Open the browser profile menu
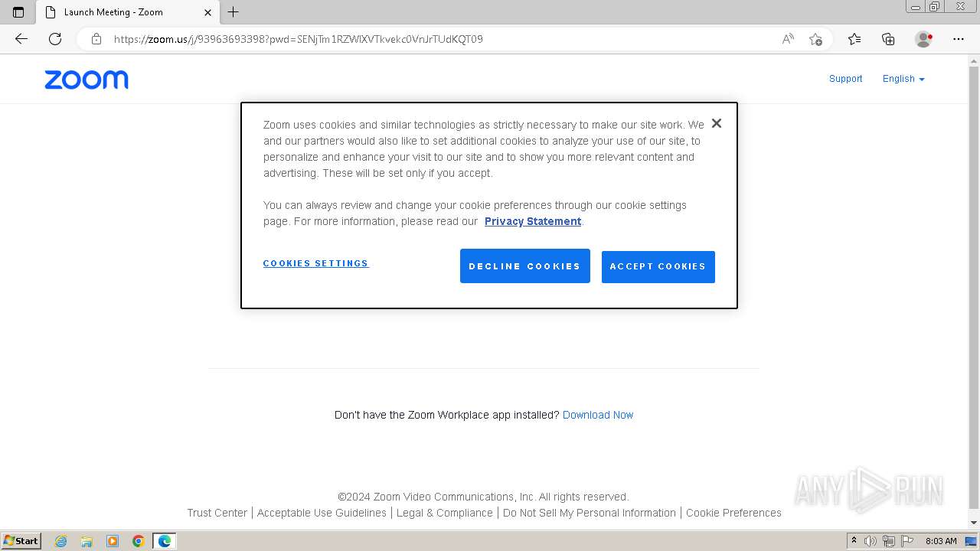 click(923, 39)
